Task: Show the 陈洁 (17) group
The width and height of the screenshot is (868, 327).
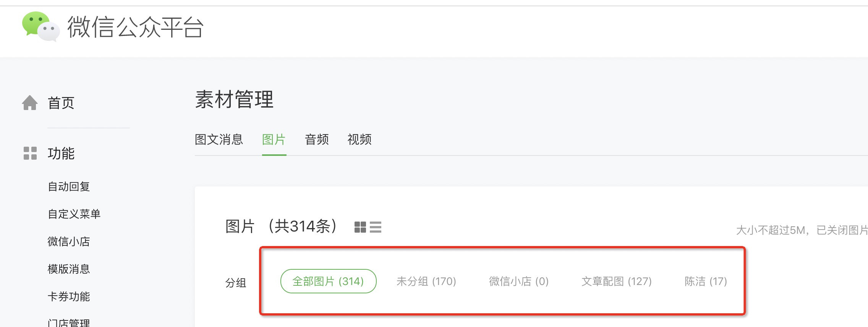Action: (x=706, y=282)
